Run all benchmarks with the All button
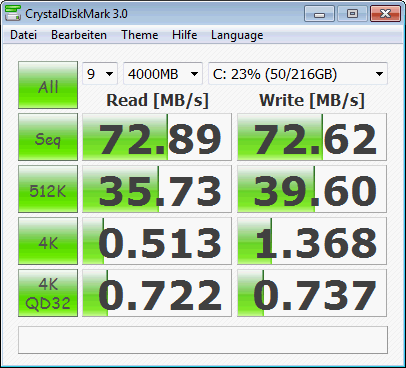 (48, 85)
